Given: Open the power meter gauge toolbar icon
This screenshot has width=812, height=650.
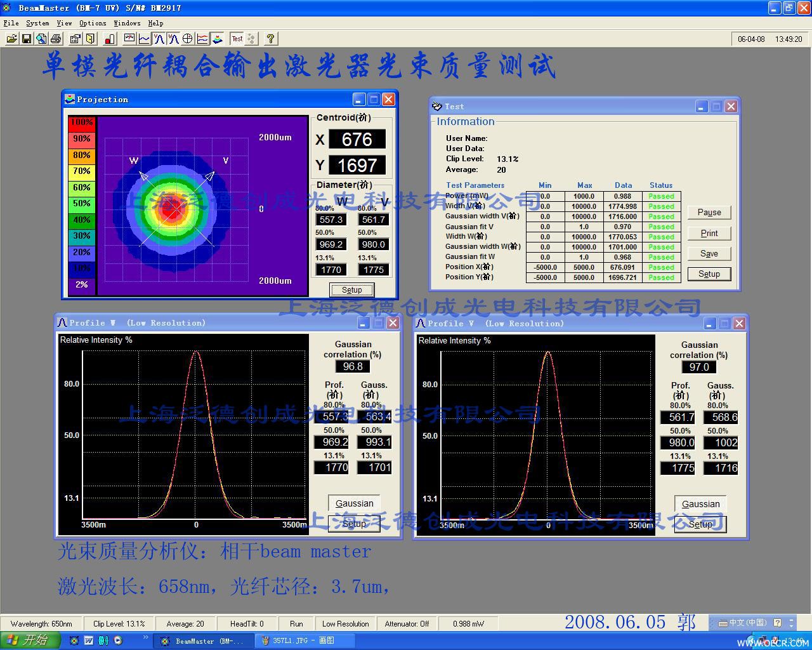Looking at the screenshot, I should point(129,39).
